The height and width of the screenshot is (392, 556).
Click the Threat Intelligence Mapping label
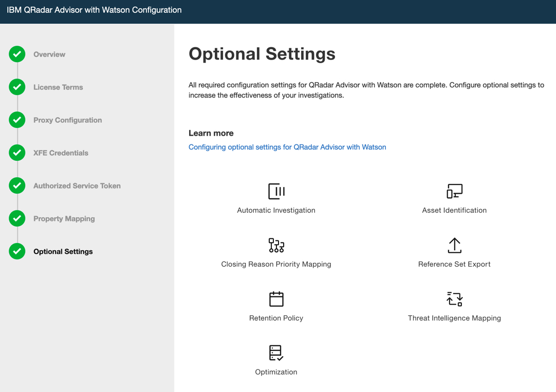point(454,318)
